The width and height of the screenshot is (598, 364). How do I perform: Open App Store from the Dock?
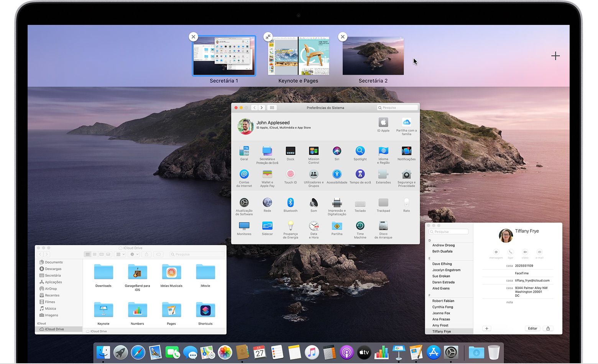tap(434, 352)
